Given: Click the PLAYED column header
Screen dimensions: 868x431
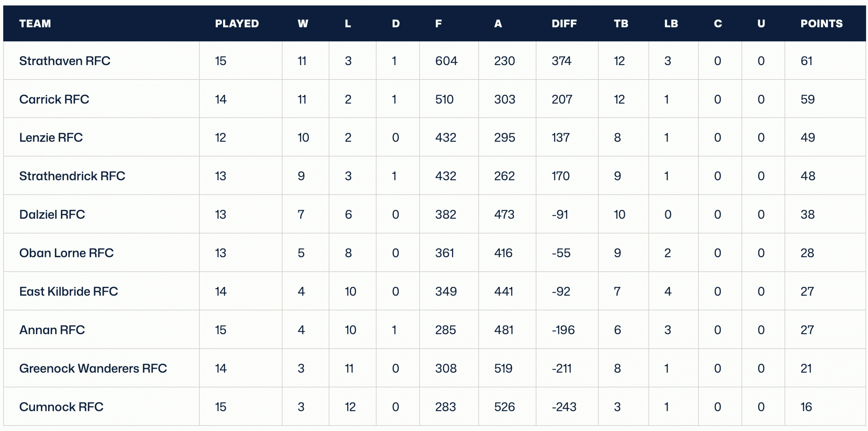Looking at the screenshot, I should (x=237, y=23).
